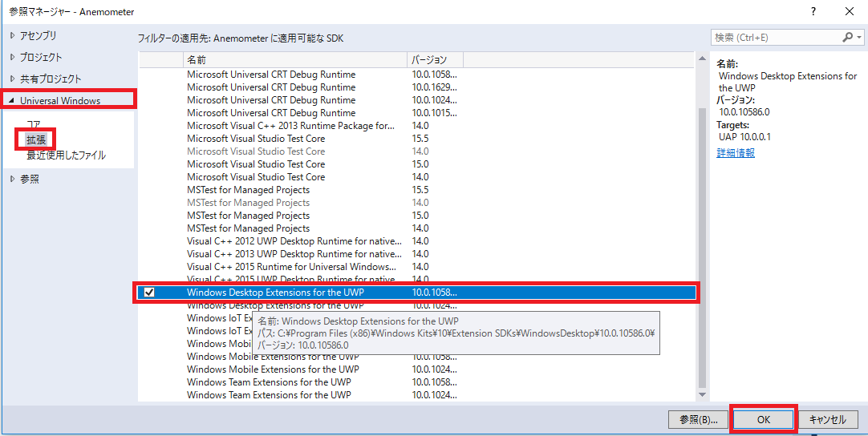
Task: Expand the プロジェクト node
Action: point(13,57)
